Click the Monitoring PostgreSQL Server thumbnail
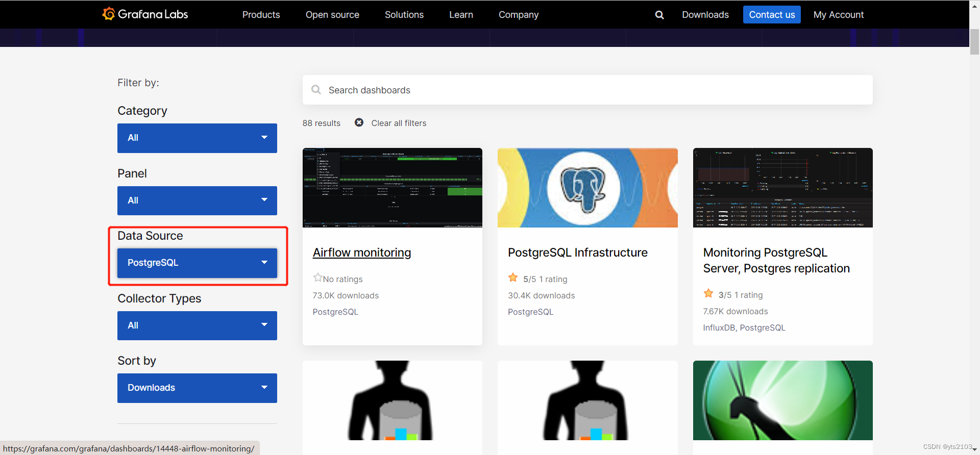The height and width of the screenshot is (455, 980). pyautogui.click(x=783, y=188)
